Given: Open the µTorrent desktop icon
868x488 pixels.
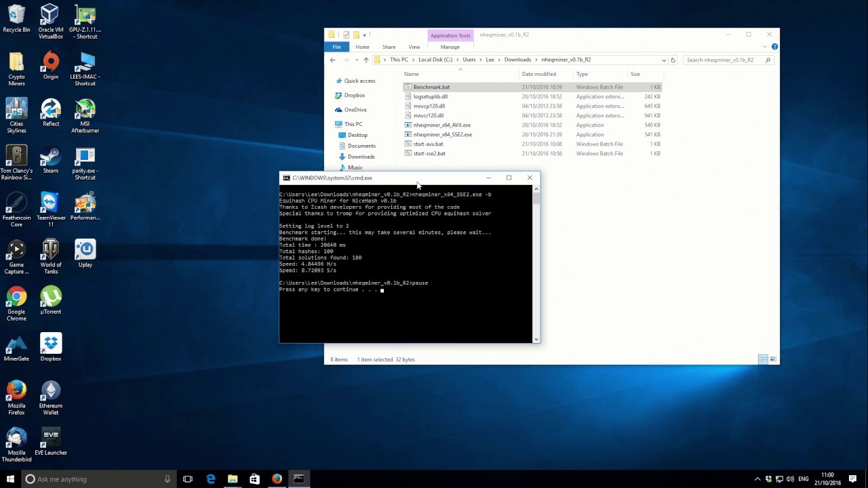Looking at the screenshot, I should 50,300.
